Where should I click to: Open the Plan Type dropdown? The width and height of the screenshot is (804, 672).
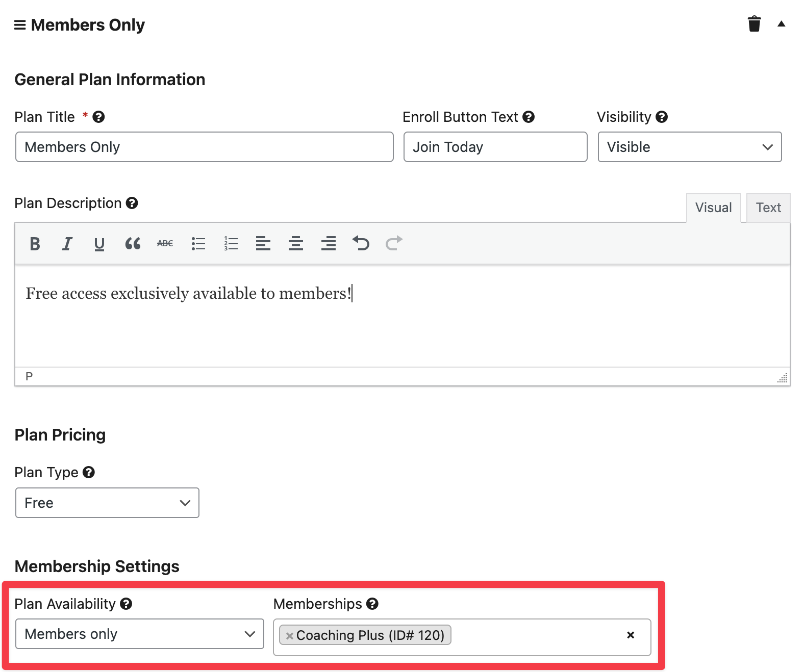tap(107, 503)
